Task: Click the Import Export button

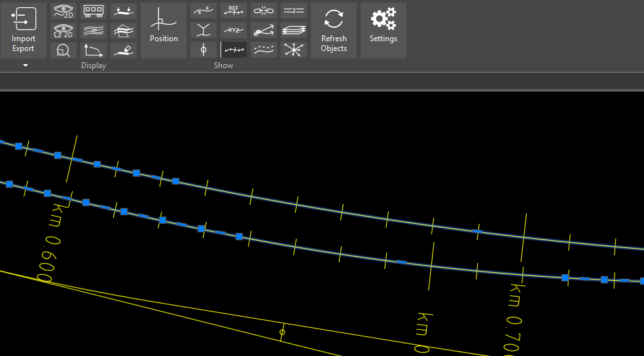Action: point(24,29)
